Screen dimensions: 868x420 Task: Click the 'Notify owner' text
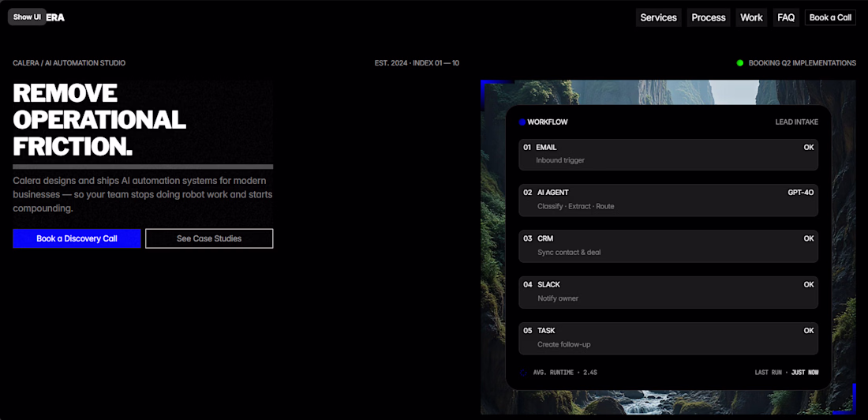pos(558,298)
